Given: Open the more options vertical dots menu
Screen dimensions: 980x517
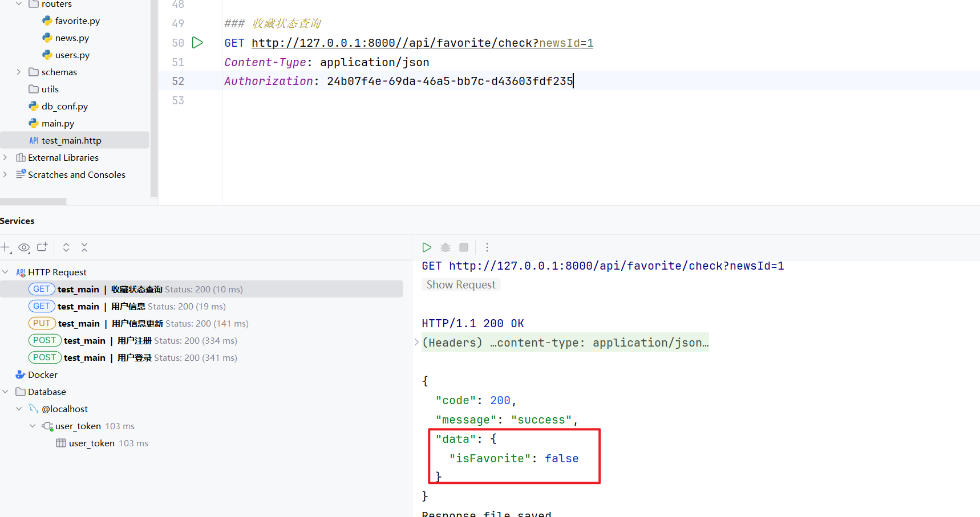Looking at the screenshot, I should point(487,247).
